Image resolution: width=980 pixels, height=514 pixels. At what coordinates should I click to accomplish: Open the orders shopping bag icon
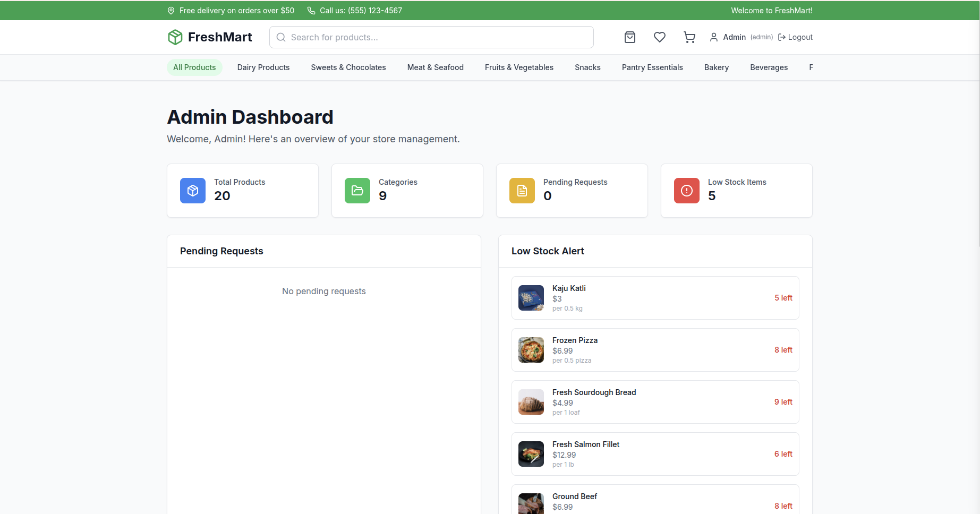(x=630, y=37)
